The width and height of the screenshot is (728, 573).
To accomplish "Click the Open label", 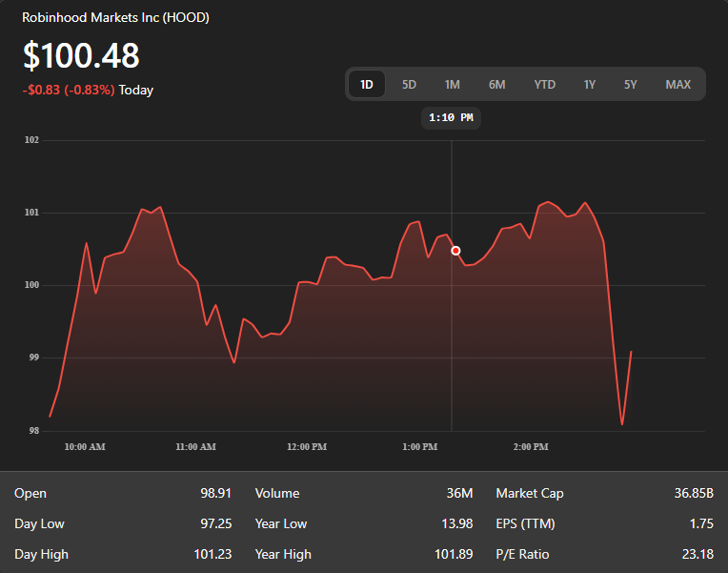I will [30, 494].
